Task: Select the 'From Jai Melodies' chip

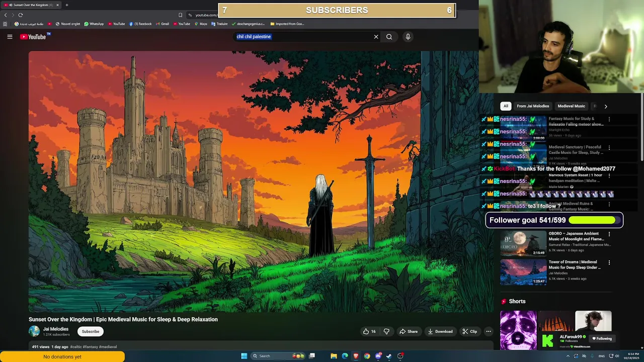Action: 533,106
